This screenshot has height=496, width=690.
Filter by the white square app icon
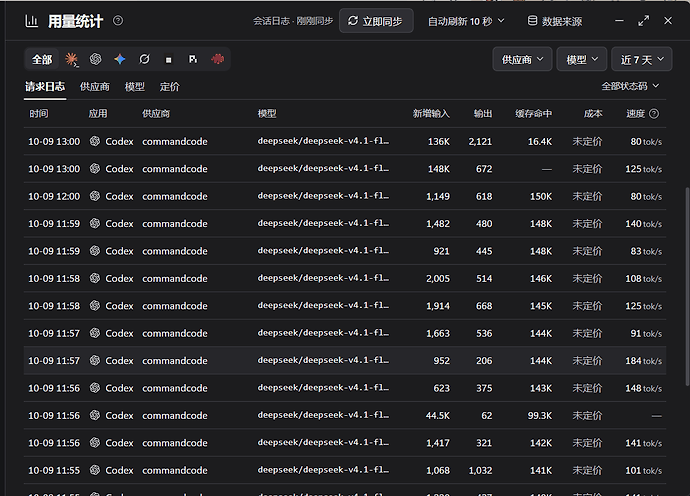[169, 59]
